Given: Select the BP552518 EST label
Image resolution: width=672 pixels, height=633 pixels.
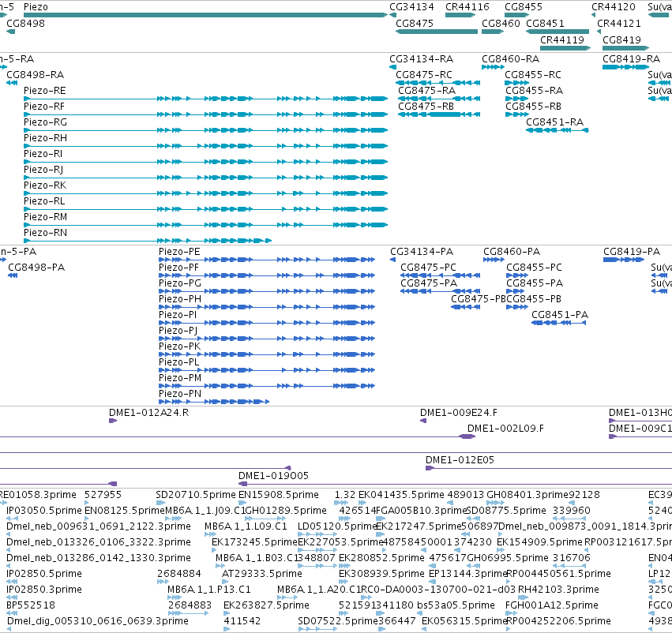Looking at the screenshot, I should click(x=31, y=605).
